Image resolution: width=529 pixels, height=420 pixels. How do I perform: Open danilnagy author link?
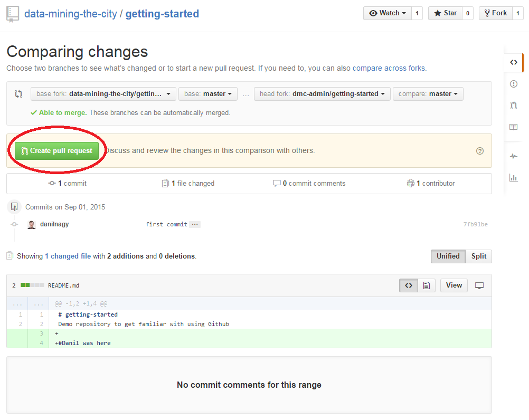[x=54, y=224]
